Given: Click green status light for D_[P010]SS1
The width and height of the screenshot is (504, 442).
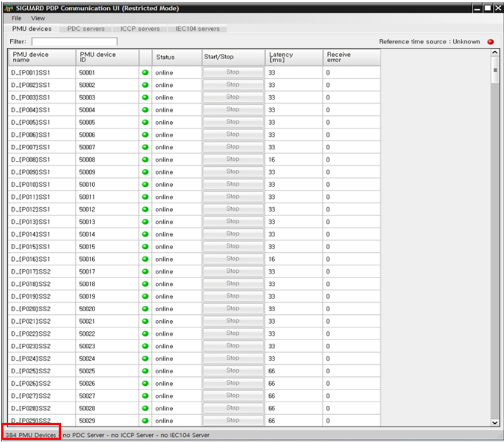Looking at the screenshot, I should (146, 185).
